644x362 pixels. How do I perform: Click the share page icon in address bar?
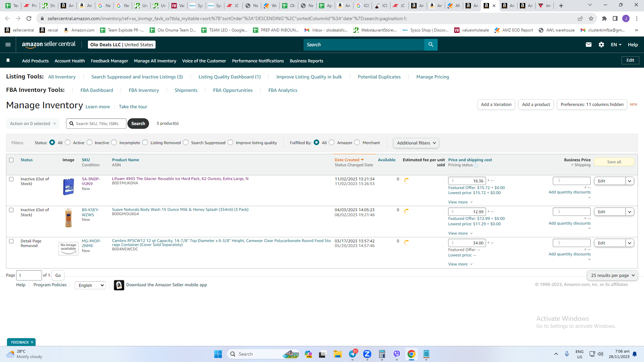tap(580, 18)
